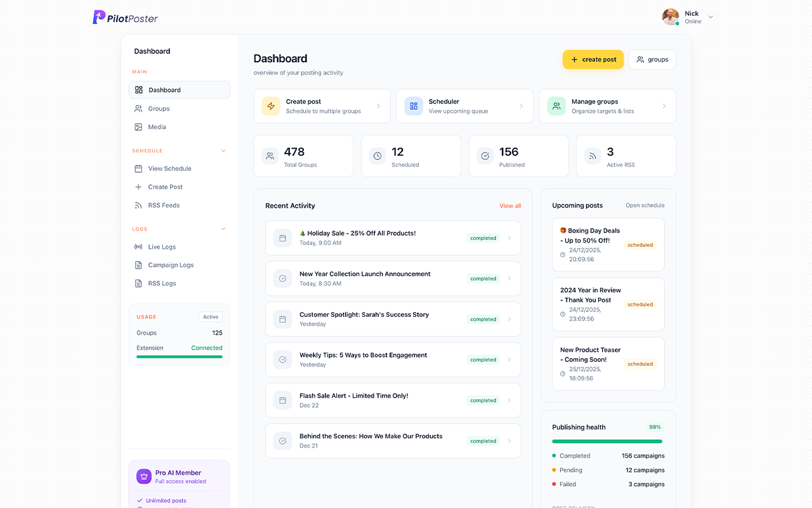Click the Total Groups people icon
Image resolution: width=812 pixels, height=508 pixels.
(x=270, y=156)
